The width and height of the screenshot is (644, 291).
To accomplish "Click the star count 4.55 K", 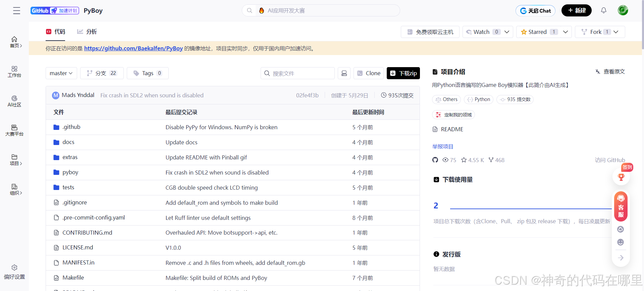I will (472, 160).
